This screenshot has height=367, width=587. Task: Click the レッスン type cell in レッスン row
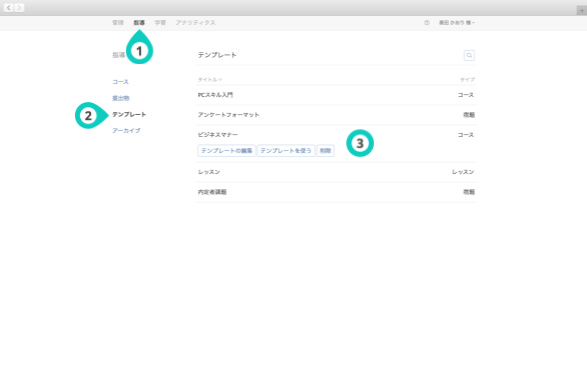tap(463, 172)
